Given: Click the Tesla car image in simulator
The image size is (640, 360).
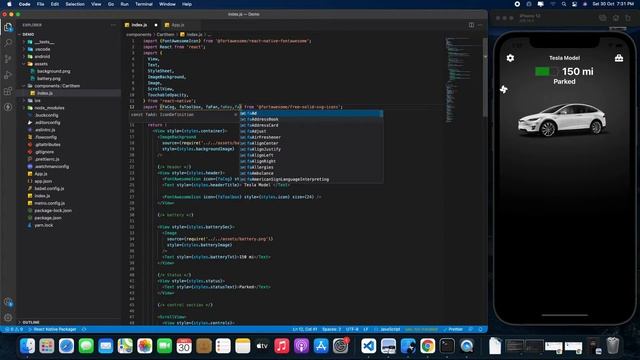Looking at the screenshot, I should coord(562,120).
